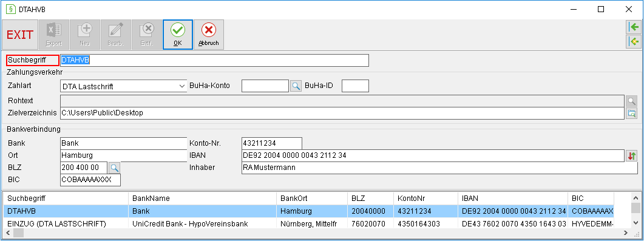
Task: Click the red EXIT button
Action: coord(20,35)
